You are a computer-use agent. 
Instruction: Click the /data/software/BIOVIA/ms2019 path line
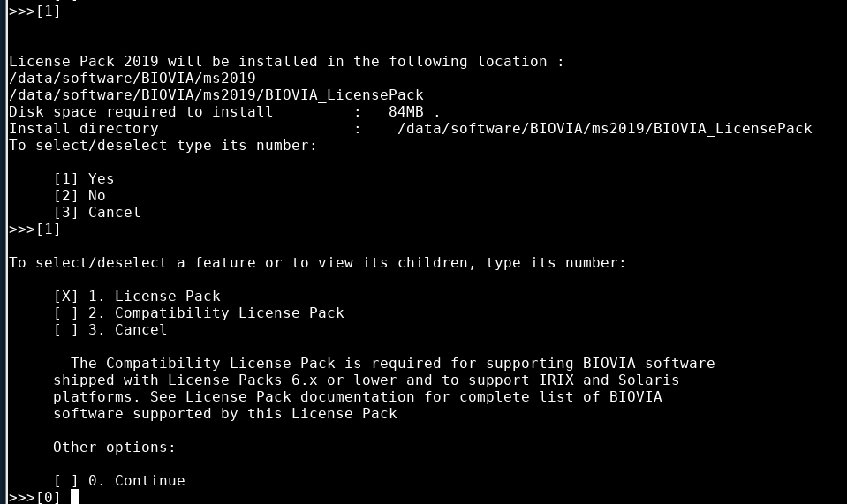[132, 78]
